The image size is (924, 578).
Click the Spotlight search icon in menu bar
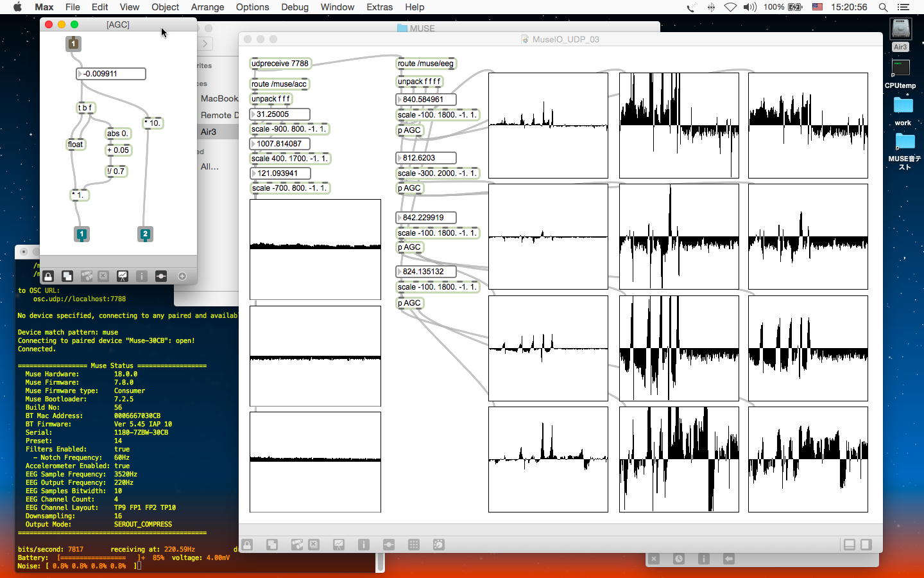[x=883, y=7]
